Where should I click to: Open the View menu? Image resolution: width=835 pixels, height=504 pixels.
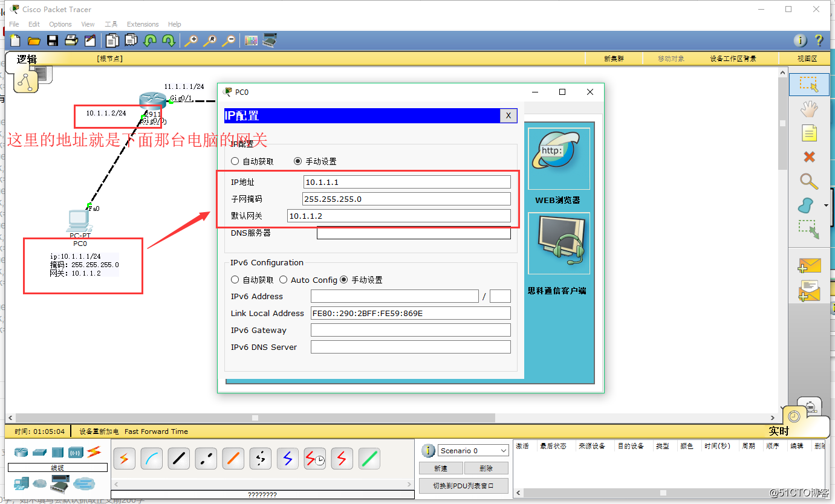[x=88, y=24]
